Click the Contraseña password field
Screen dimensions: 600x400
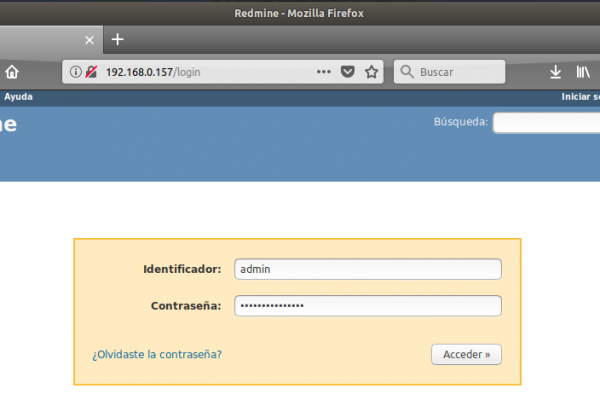tap(368, 306)
